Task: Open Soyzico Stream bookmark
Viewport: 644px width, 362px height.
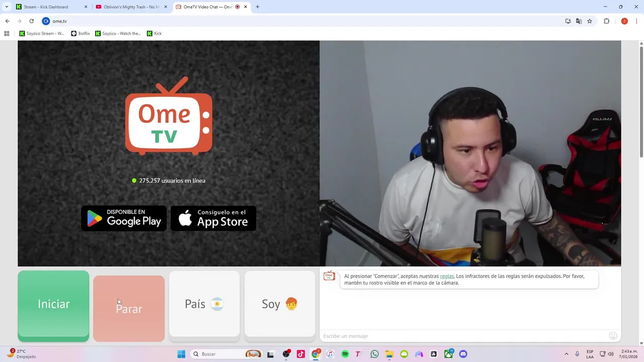Action: [42, 34]
